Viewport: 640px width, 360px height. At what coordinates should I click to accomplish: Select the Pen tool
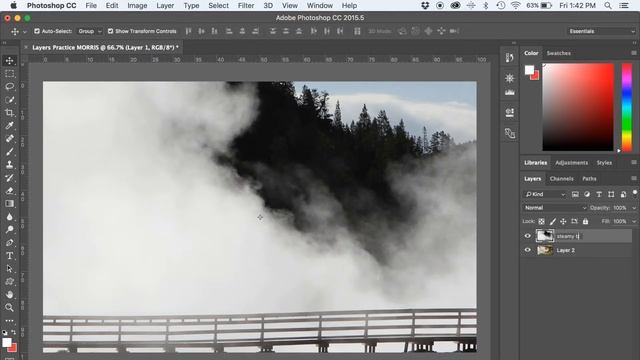[9, 242]
